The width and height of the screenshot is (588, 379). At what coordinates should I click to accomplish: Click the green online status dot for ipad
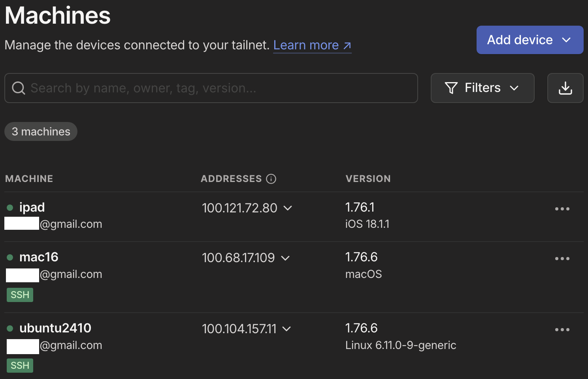(x=10, y=208)
